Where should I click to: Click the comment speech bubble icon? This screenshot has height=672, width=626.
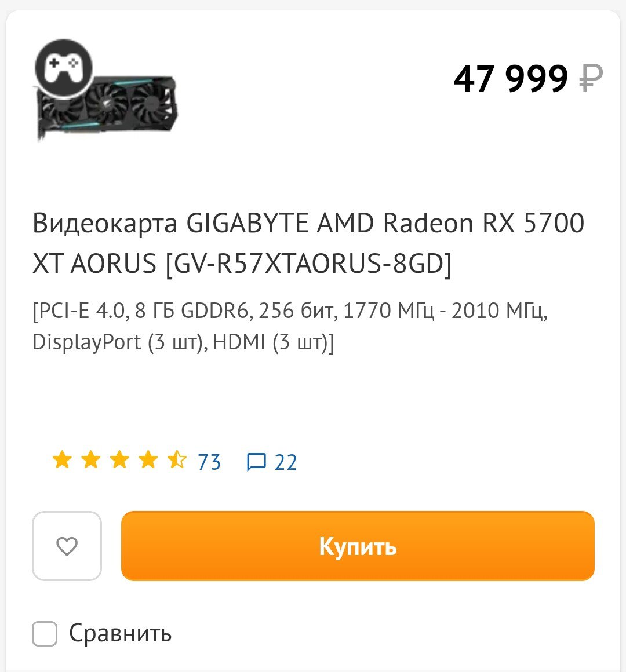[256, 462]
